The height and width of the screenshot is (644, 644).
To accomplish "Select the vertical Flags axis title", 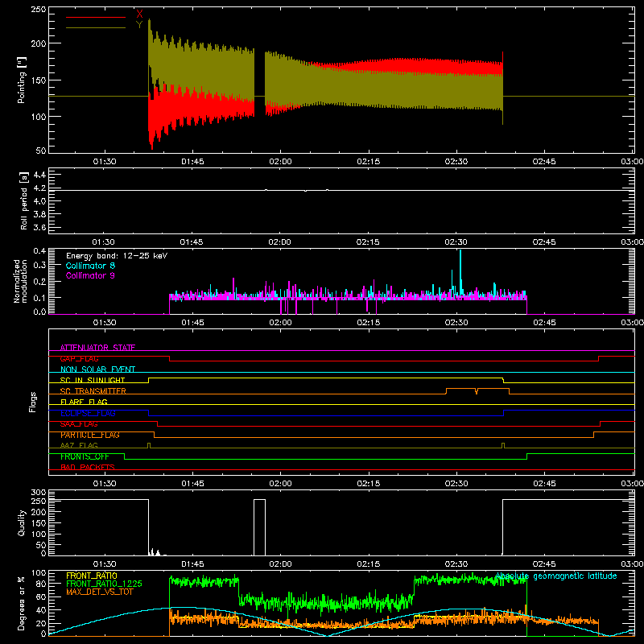I will [32, 402].
